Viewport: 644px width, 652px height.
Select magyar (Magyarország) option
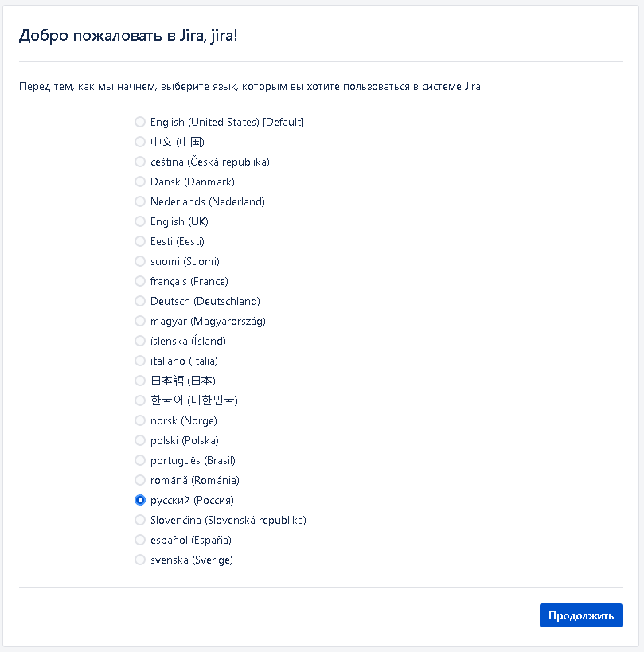[x=140, y=321]
